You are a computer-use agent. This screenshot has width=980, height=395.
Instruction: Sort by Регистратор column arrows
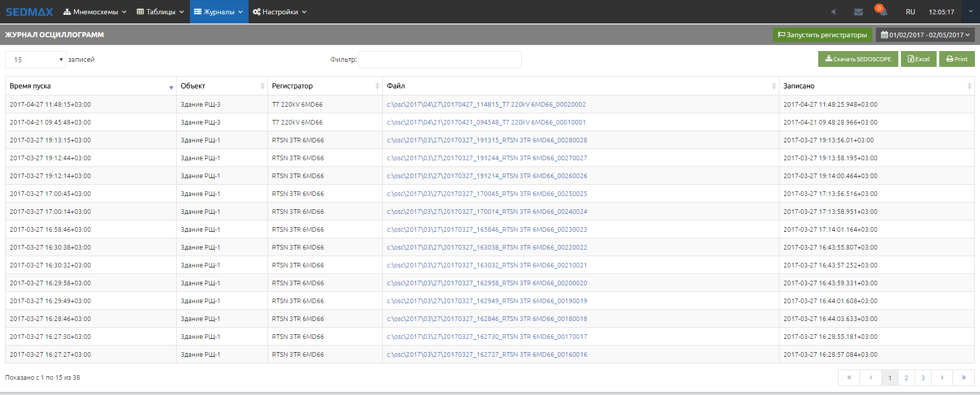click(377, 86)
